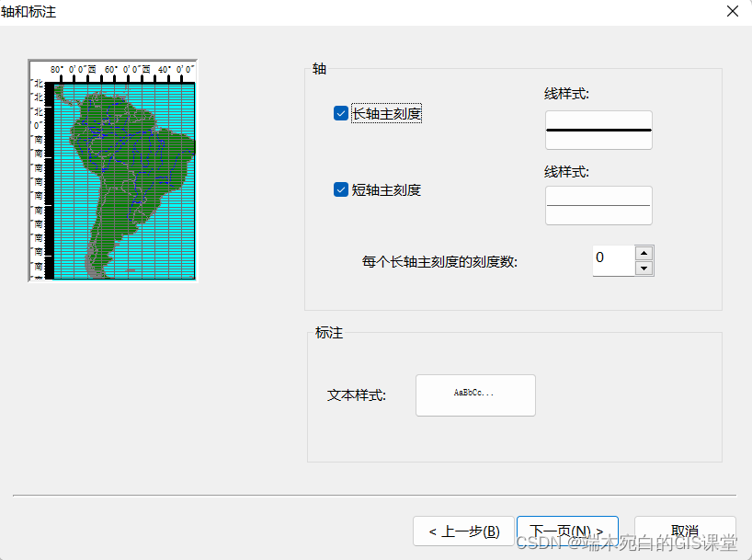Click the South America map preview
This screenshot has height=560, width=752.
113,171
